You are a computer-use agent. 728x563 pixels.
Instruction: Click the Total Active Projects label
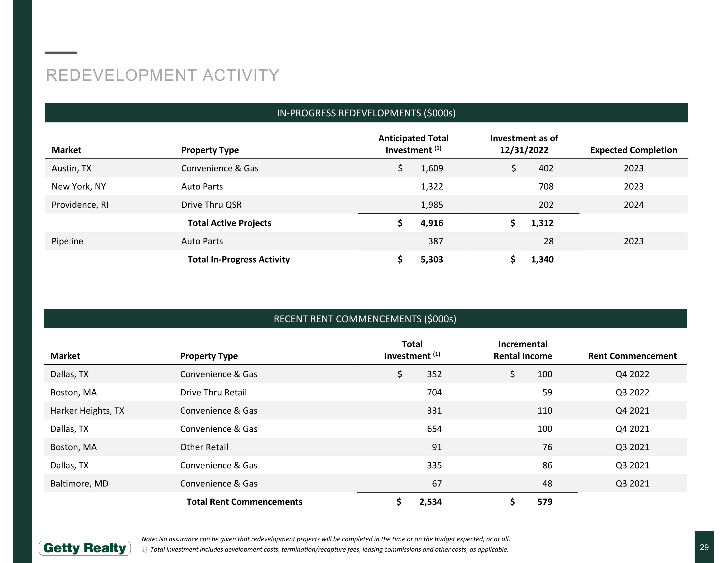click(229, 223)
